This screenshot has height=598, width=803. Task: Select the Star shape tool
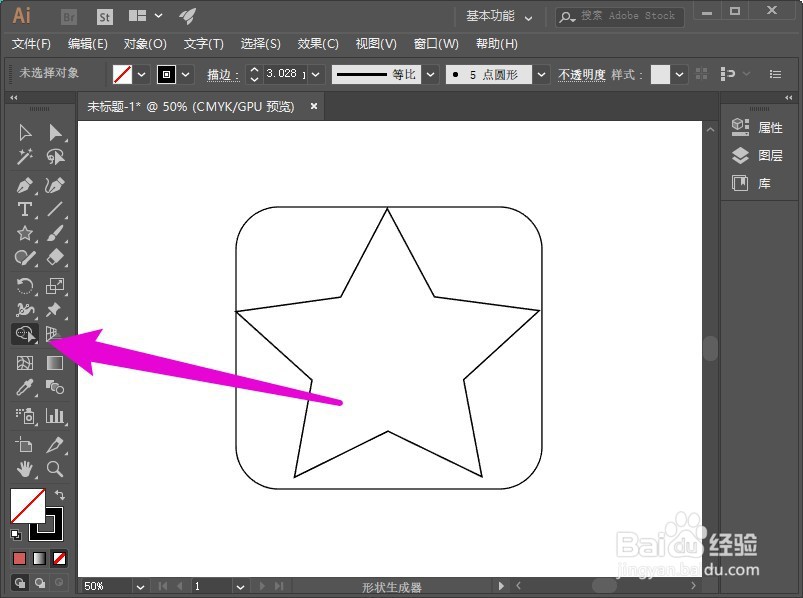(x=25, y=233)
